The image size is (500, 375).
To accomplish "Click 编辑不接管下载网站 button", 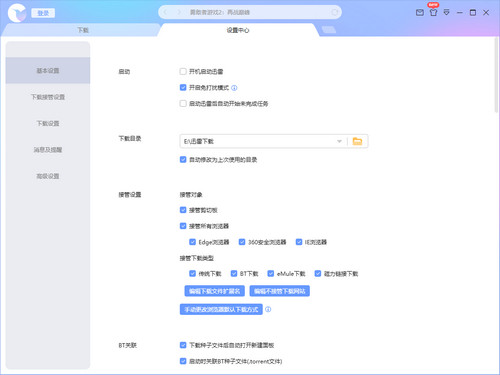I will tap(280, 291).
